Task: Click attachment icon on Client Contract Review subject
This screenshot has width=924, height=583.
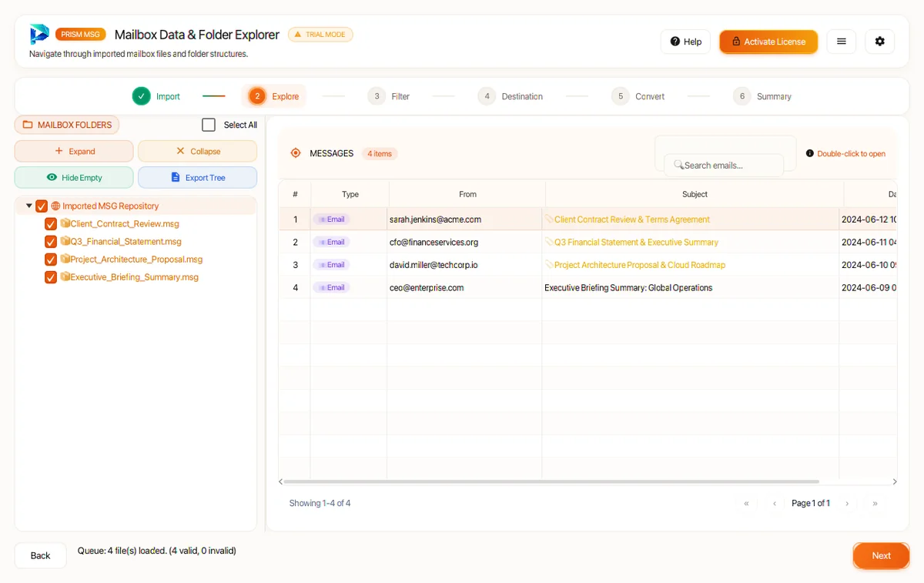Action: click(549, 219)
